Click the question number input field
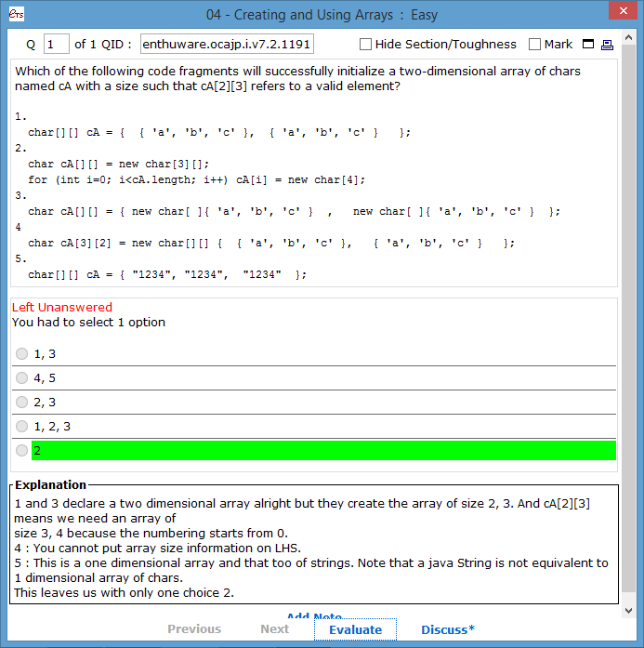The image size is (644, 648). pos(57,45)
